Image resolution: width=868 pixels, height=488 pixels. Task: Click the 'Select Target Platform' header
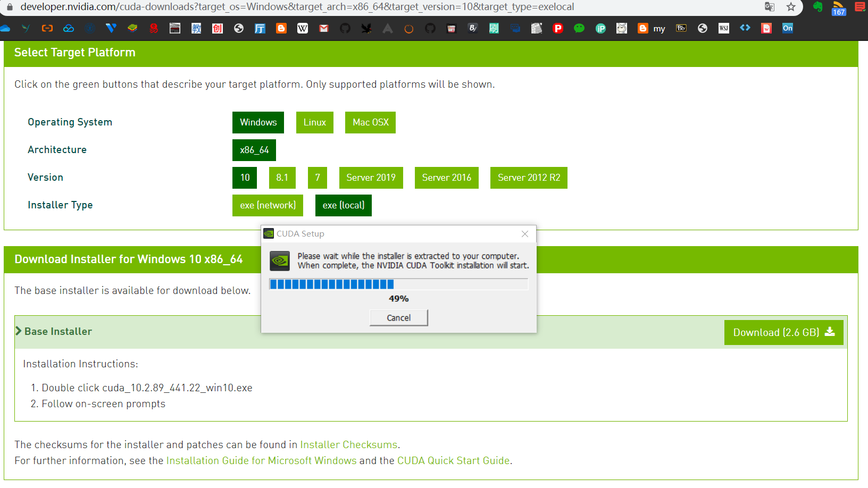[x=75, y=53]
